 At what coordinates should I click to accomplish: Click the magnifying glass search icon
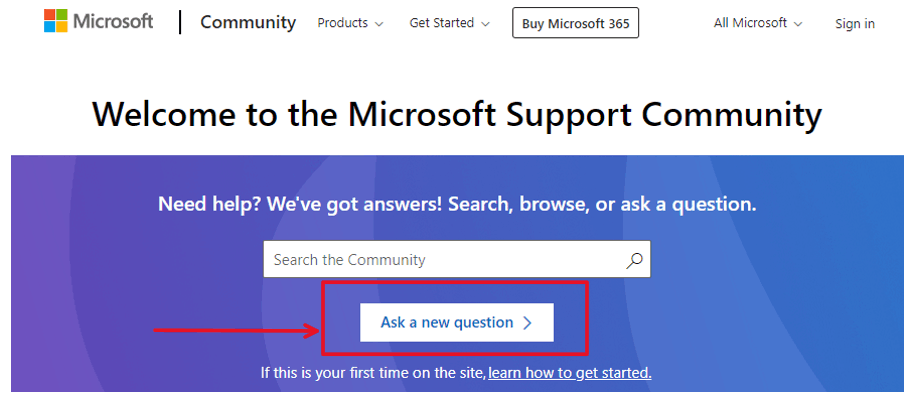pyautogui.click(x=634, y=260)
